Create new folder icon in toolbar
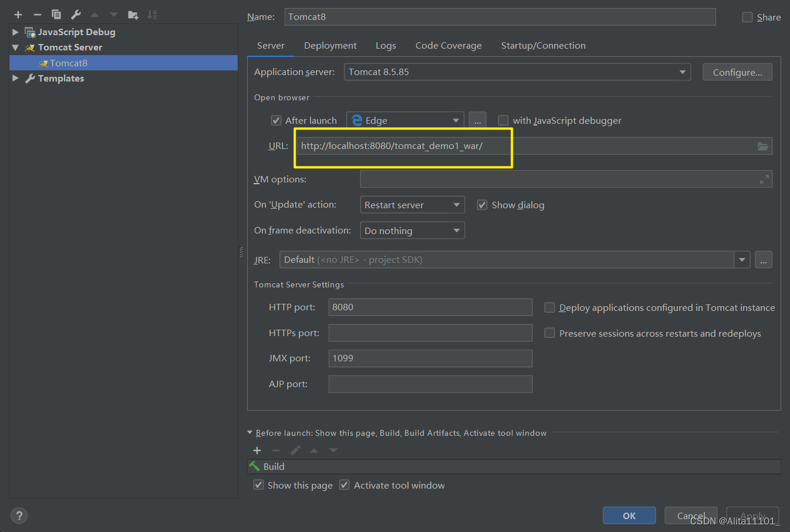Screen dimensions: 790x532 [x=133, y=15]
